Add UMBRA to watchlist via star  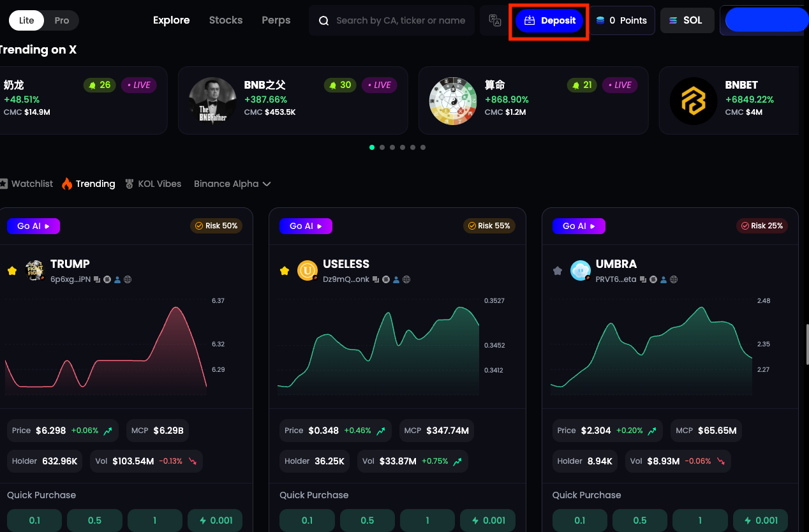coord(558,271)
